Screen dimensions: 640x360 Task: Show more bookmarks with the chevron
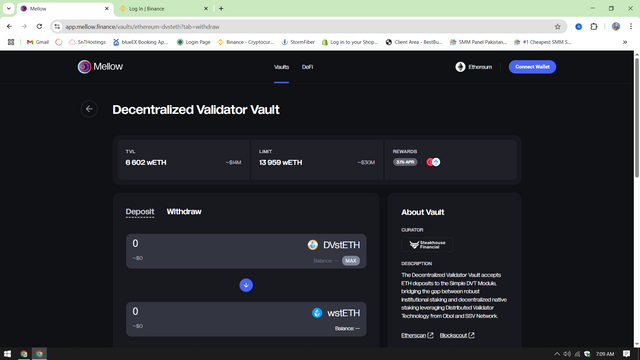pyautogui.click(x=625, y=42)
